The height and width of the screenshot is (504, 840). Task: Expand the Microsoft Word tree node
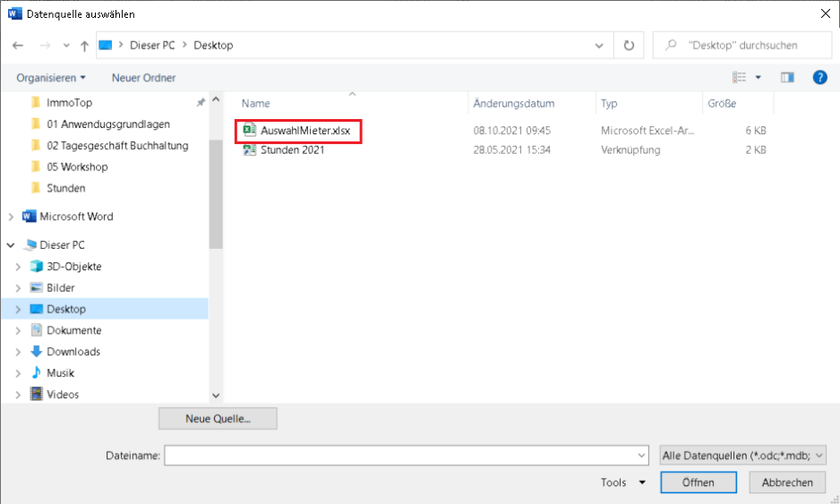(x=11, y=217)
